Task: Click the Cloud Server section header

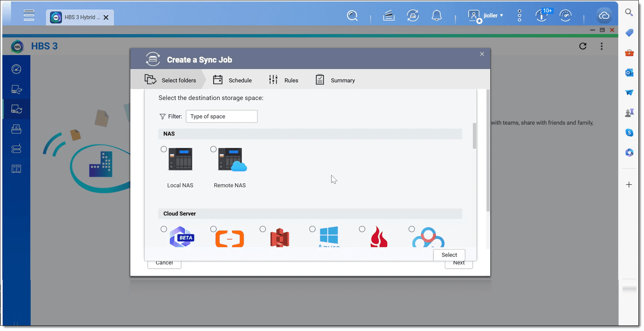Action: coord(310,214)
